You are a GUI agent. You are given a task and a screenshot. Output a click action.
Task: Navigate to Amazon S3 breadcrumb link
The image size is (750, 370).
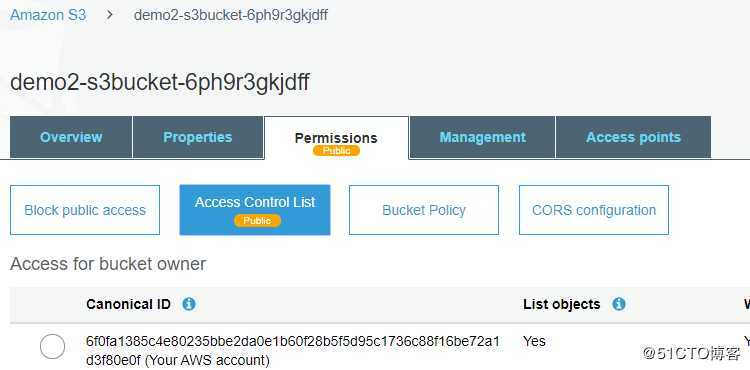pos(48,15)
